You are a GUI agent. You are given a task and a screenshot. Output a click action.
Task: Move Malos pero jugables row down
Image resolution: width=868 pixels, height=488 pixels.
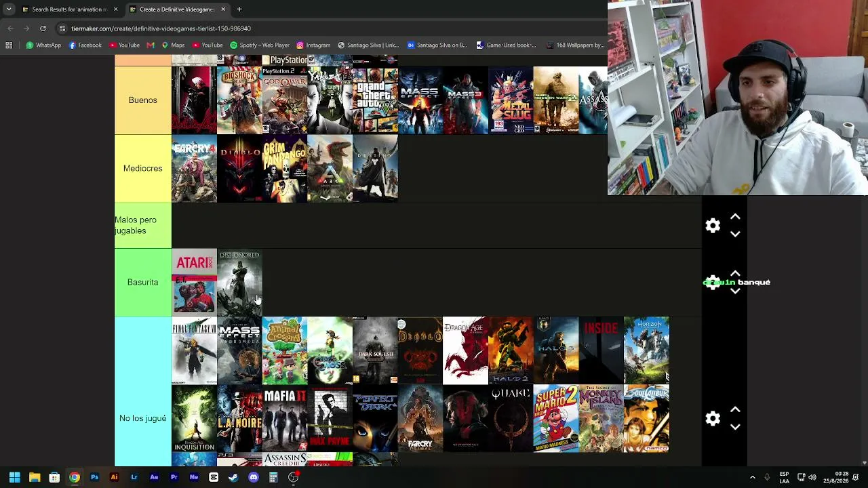coord(735,234)
